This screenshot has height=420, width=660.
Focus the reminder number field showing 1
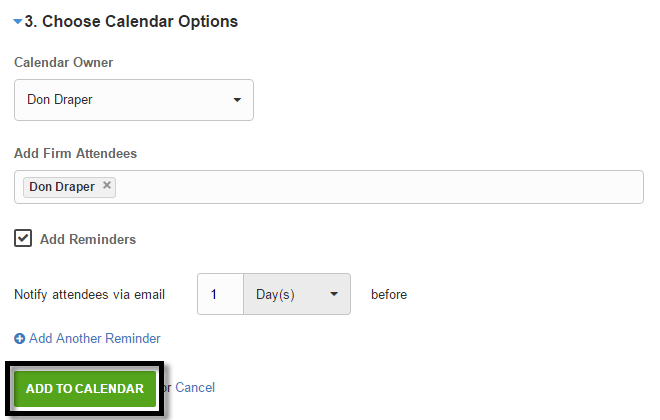pyautogui.click(x=221, y=294)
